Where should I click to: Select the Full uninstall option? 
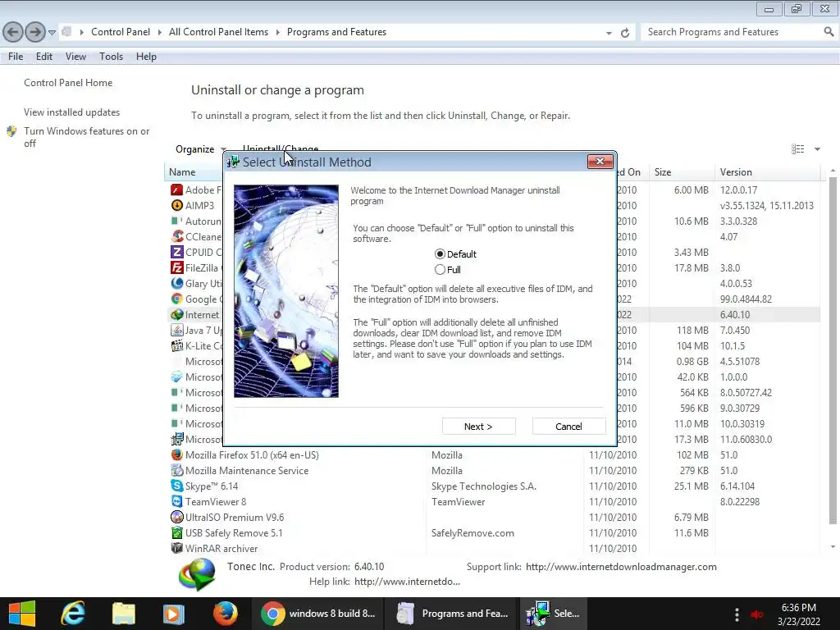tap(448, 269)
